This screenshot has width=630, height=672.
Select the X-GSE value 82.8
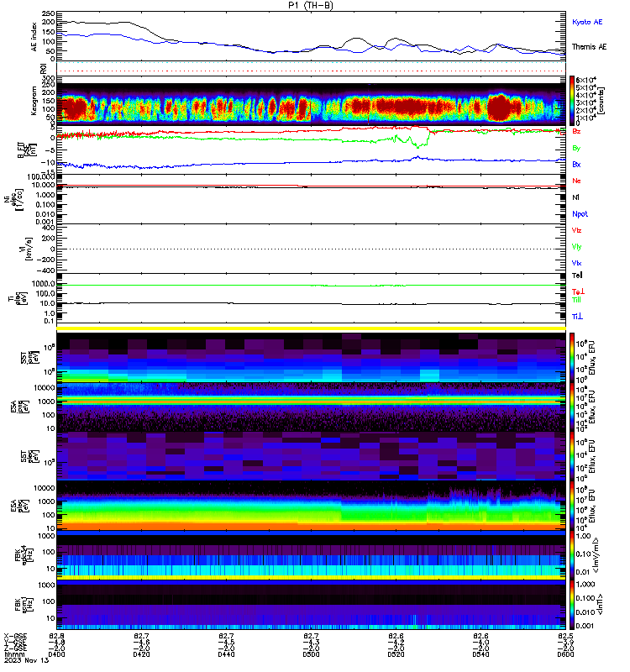pyautogui.click(x=56, y=636)
